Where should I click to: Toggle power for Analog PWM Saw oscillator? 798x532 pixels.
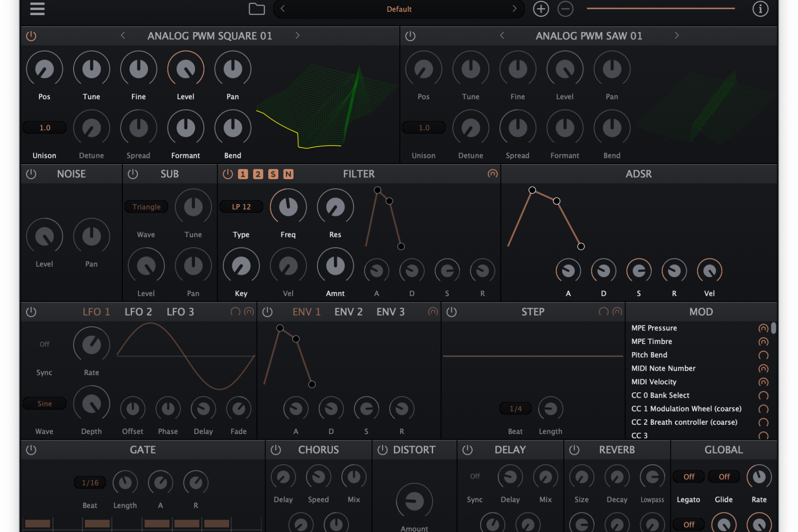[411, 36]
